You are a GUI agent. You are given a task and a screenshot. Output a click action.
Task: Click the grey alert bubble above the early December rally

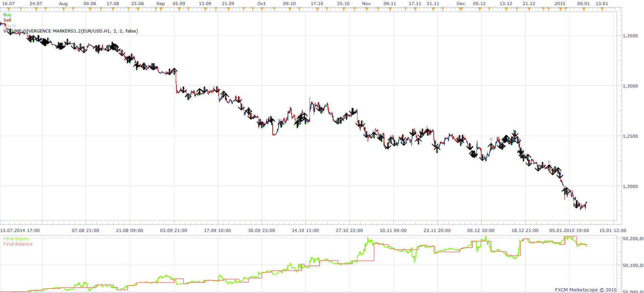point(491,139)
